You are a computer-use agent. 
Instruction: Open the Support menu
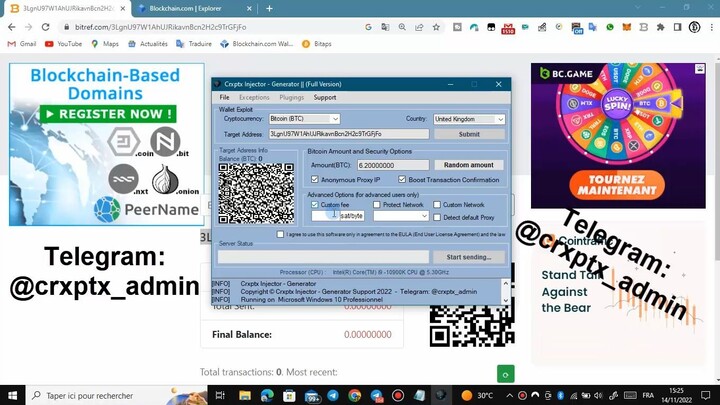325,97
